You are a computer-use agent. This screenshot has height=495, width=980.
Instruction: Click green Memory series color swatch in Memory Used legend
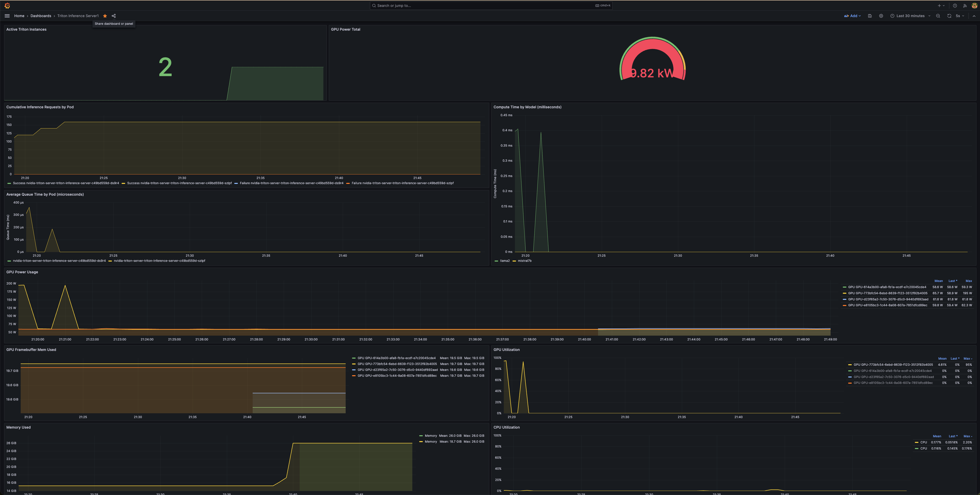click(x=421, y=436)
